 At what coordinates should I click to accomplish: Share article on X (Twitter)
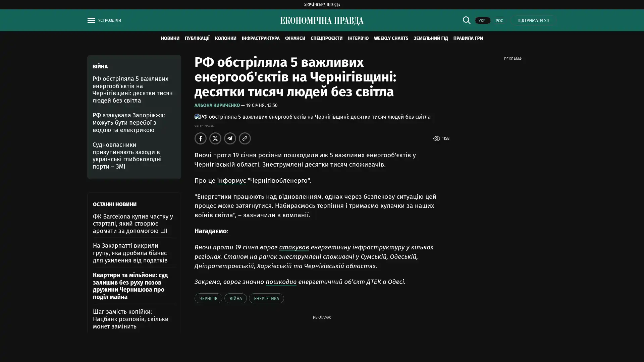click(x=215, y=138)
